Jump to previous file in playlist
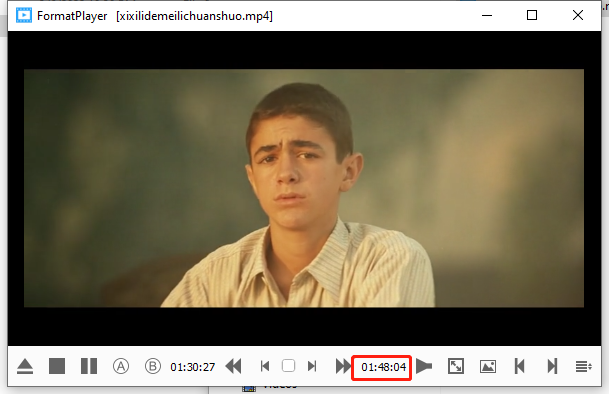This screenshot has height=394, width=609. pos(519,366)
